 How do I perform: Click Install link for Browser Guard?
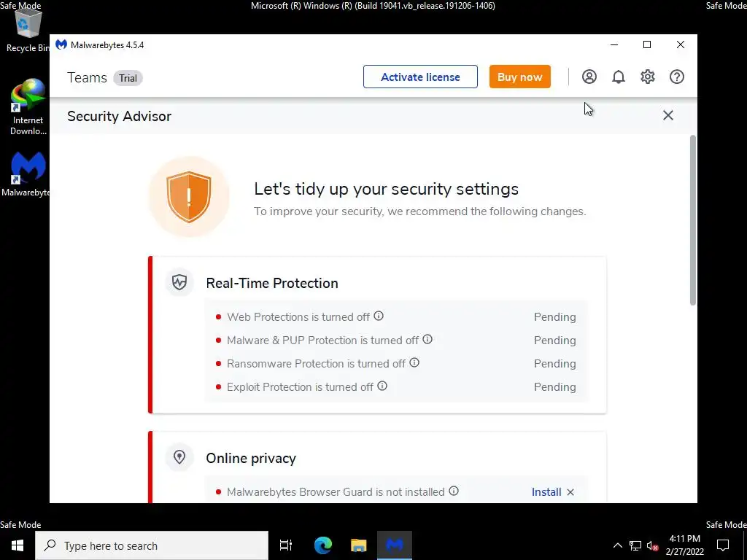pos(546,492)
